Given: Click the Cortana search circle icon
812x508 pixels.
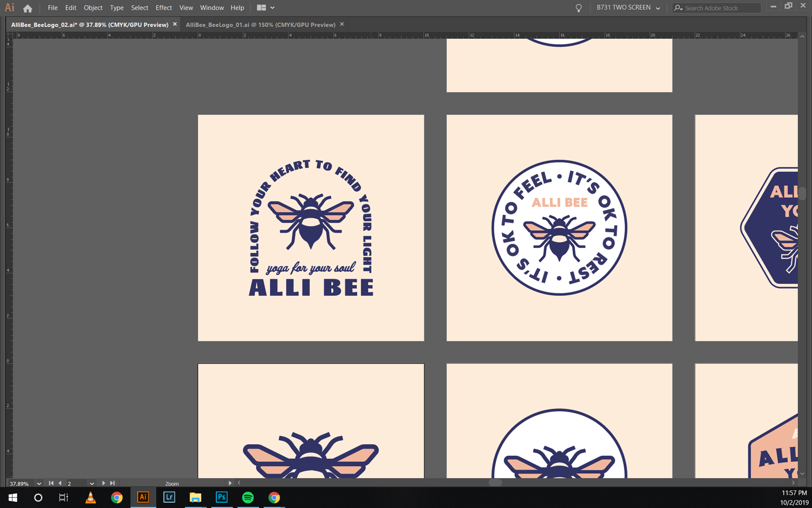Looking at the screenshot, I should click(x=38, y=497).
